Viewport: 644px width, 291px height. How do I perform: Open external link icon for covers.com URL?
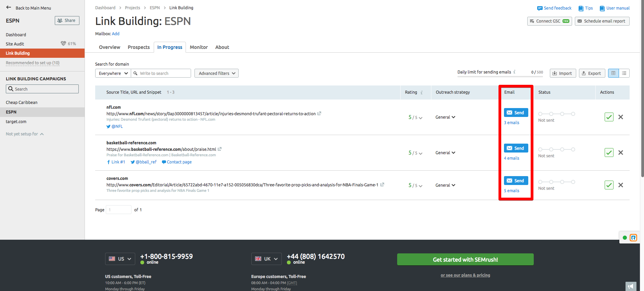pyautogui.click(x=382, y=185)
